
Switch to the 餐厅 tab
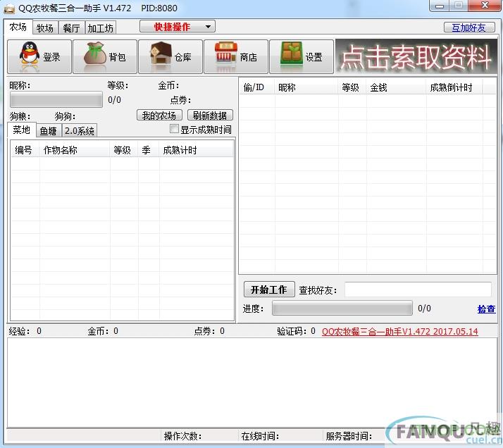point(72,28)
